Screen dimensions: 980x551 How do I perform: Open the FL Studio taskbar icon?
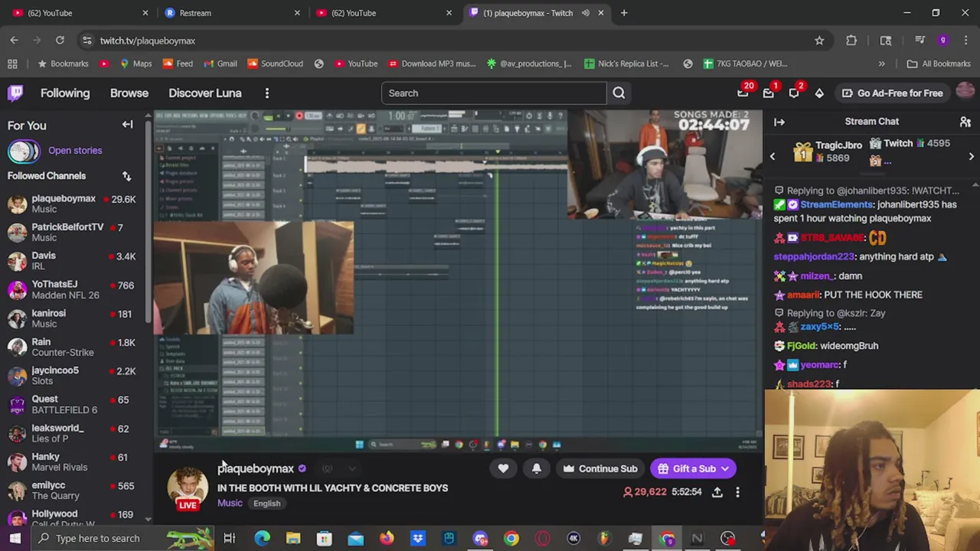(x=604, y=538)
